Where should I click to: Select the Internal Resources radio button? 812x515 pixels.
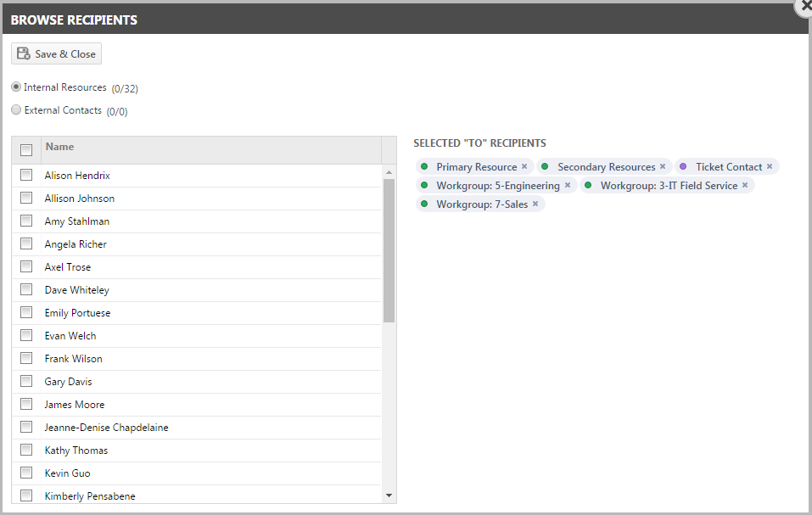click(16, 87)
